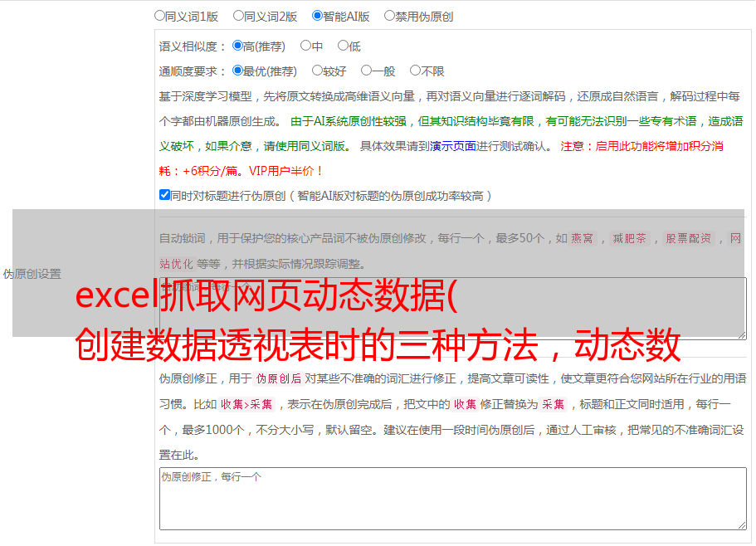The image size is (756, 546).
Task: Focus the 伪原创修正 text area
Action: [x=453, y=499]
